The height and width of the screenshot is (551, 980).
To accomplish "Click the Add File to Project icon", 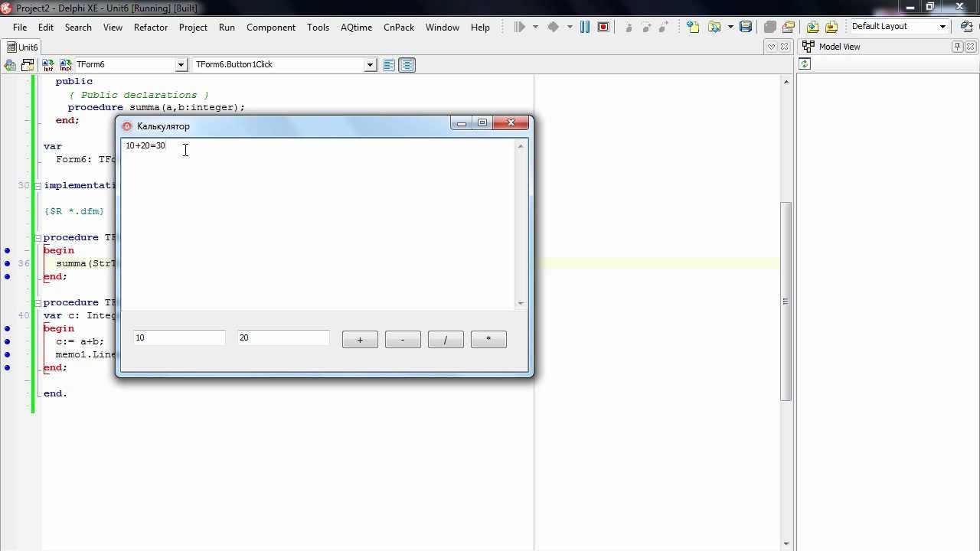I will [x=813, y=27].
